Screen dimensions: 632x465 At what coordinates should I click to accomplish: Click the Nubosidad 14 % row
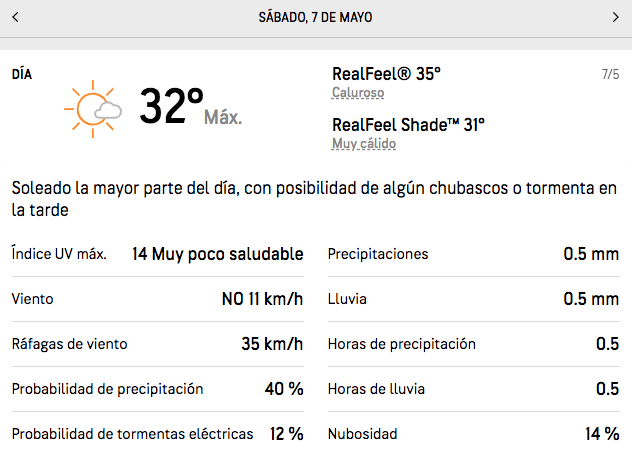click(473, 434)
